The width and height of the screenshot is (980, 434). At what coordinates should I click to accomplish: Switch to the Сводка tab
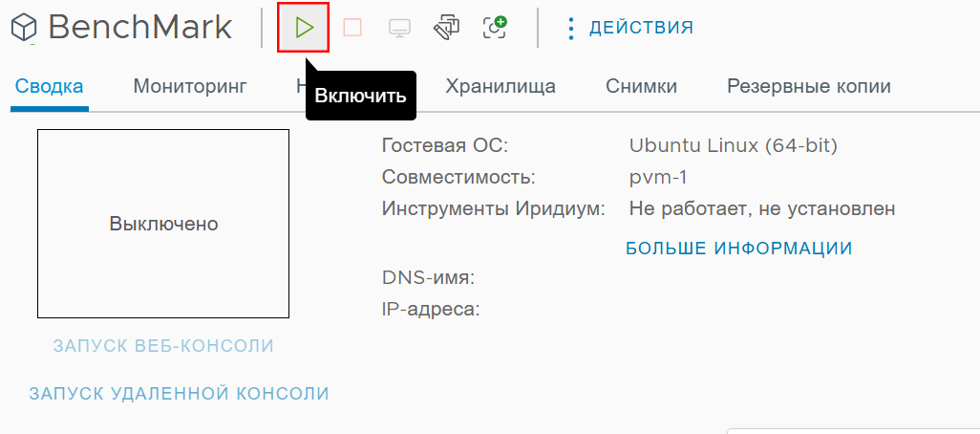pyautogui.click(x=50, y=86)
